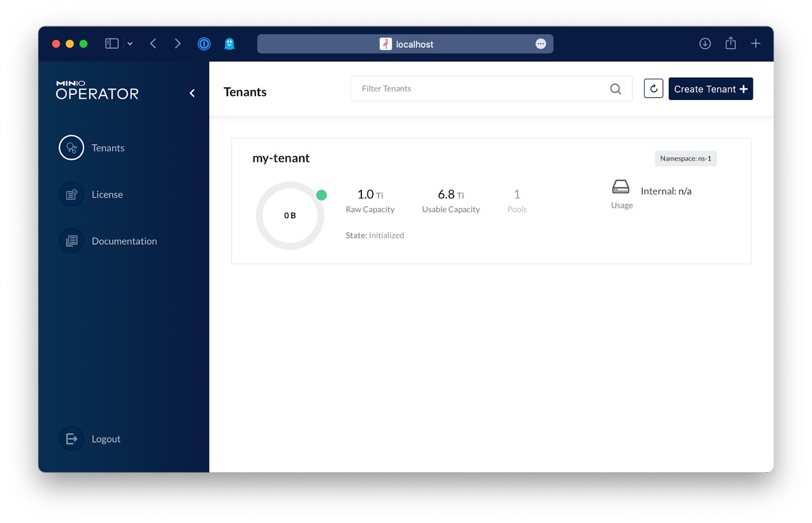Click the search magnifier icon
Screen dimensions: 812x523
(x=615, y=89)
